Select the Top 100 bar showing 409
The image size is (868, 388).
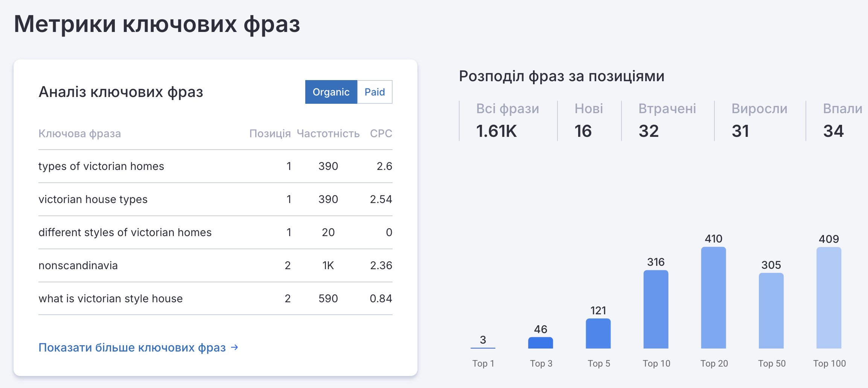828,297
